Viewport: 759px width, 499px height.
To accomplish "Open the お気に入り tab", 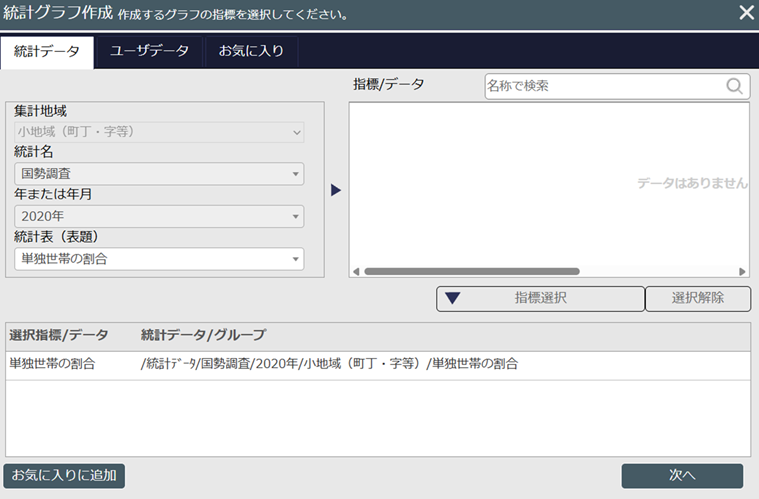I will (x=250, y=52).
